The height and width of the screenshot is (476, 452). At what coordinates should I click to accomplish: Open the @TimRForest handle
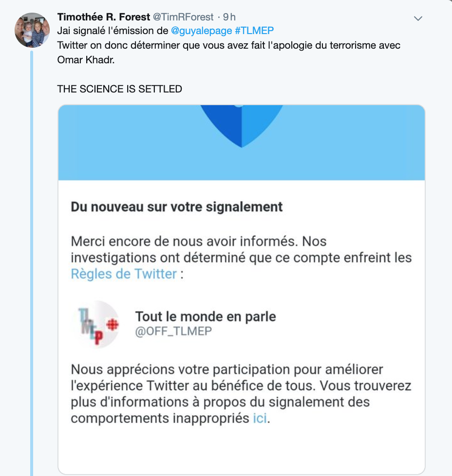(183, 17)
